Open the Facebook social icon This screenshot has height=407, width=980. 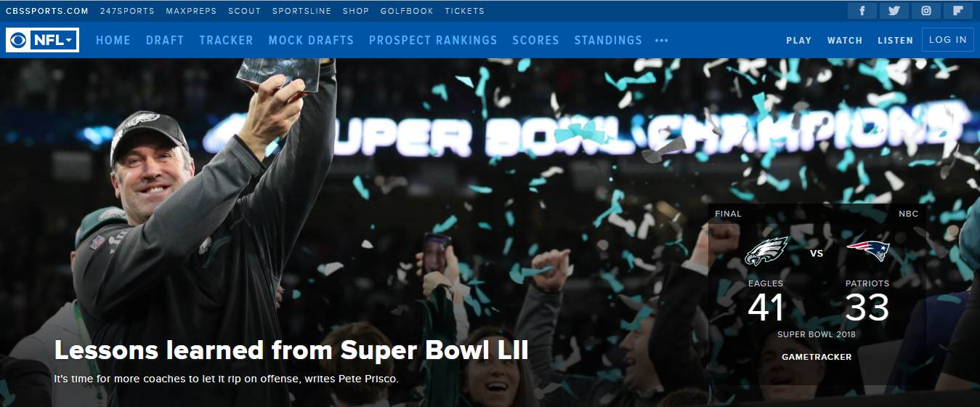pos(862,11)
